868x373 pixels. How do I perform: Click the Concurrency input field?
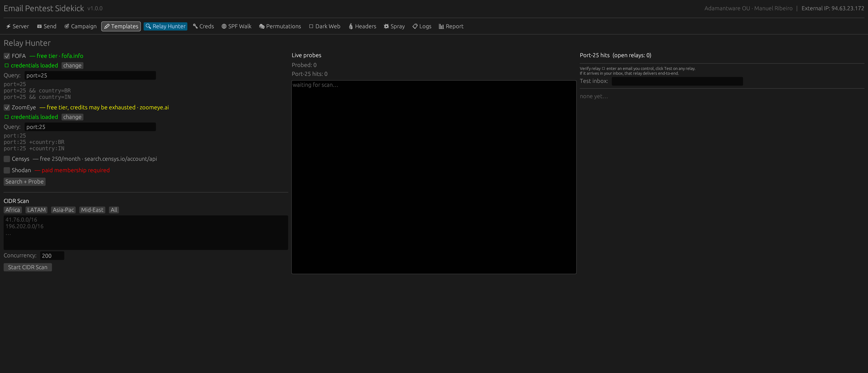coord(52,256)
